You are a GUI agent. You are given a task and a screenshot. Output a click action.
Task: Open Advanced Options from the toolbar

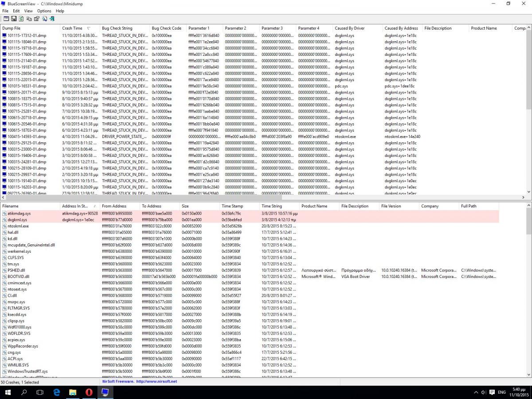[x=6, y=19]
